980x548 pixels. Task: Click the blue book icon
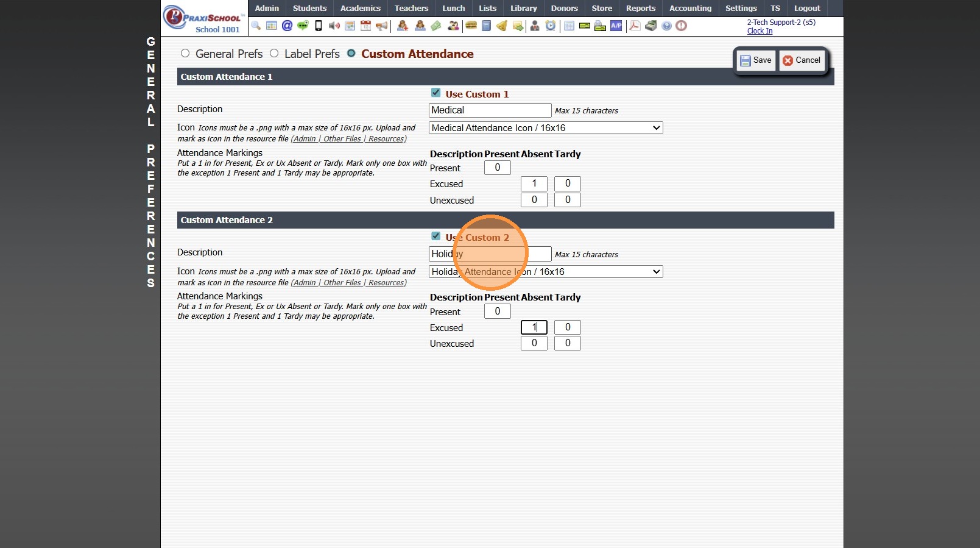coord(486,26)
